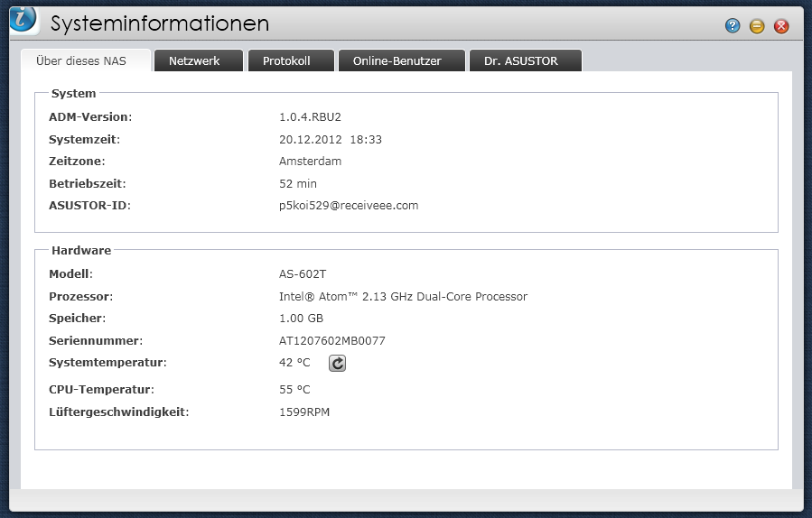Click the ASUSTOR-ID label

[x=89, y=206]
